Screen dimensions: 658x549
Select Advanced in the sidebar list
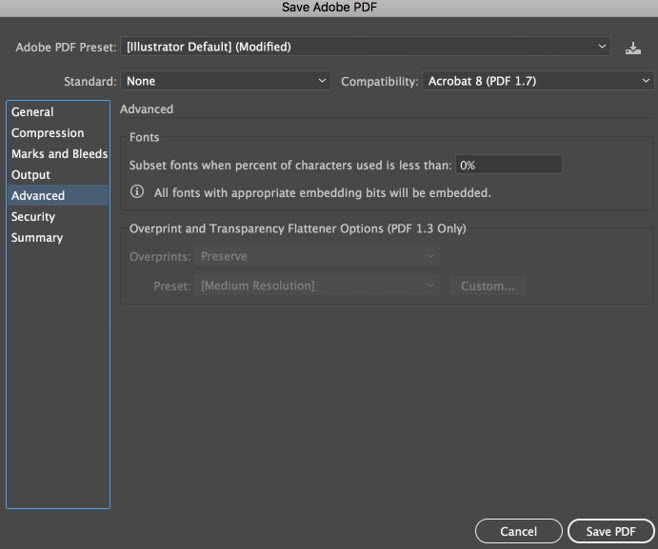(x=38, y=196)
